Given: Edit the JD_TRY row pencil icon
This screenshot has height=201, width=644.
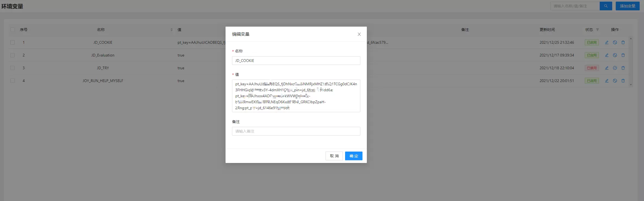Looking at the screenshot, I should 607,68.
